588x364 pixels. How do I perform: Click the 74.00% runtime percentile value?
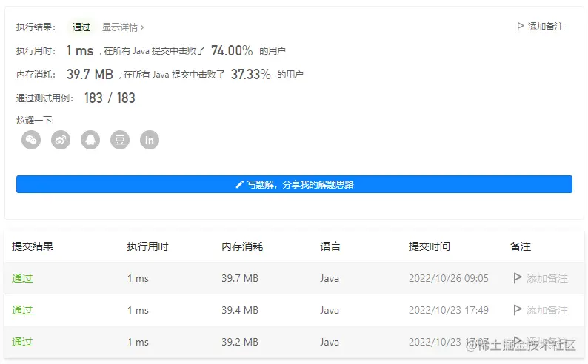click(x=232, y=50)
